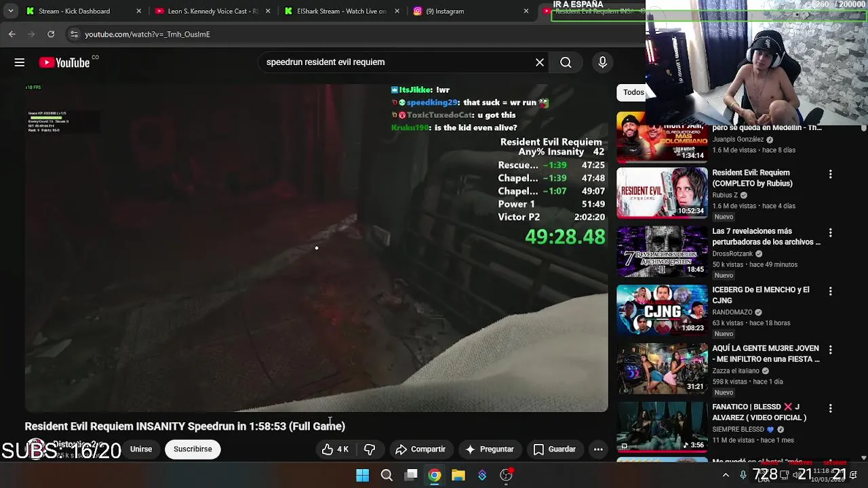Open the RANDOMAZO channel name
This screenshot has width=868, height=488.
pyautogui.click(x=732, y=312)
